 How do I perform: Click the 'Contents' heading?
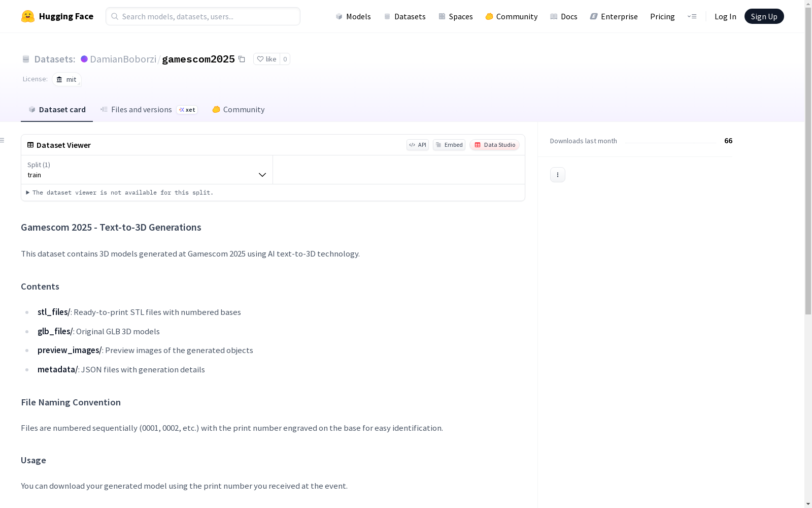click(x=40, y=287)
